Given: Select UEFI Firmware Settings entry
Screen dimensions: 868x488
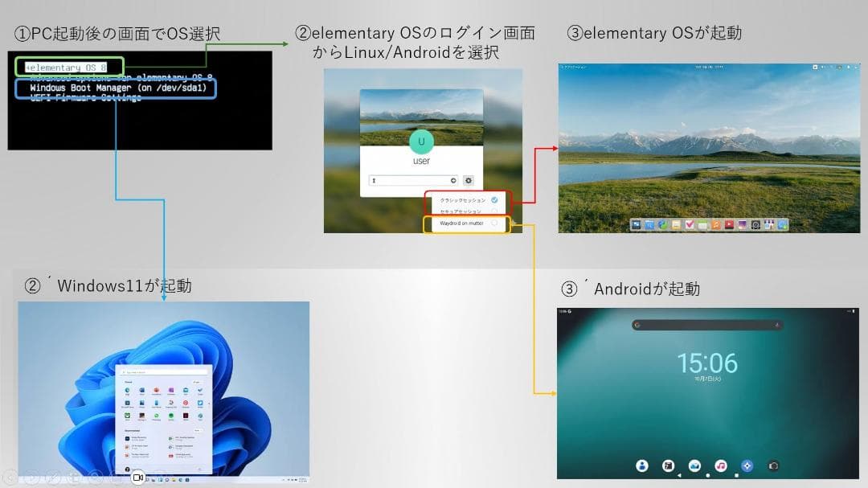Looking at the screenshot, I should [x=86, y=97].
